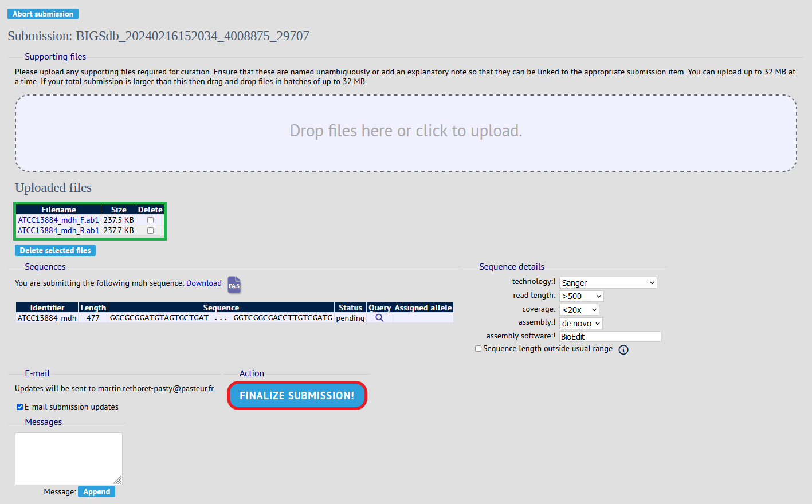Click the Download sequence link
The image size is (812, 504).
click(x=203, y=283)
